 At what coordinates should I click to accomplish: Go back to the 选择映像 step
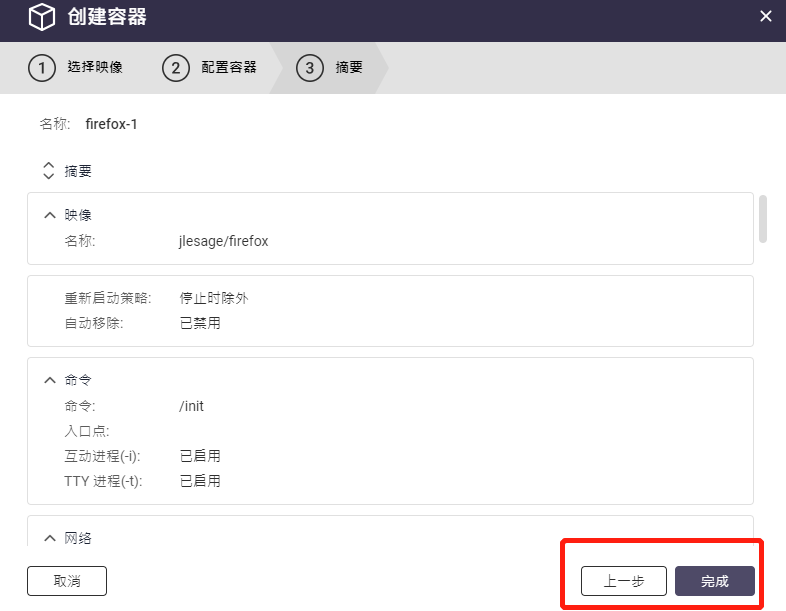[94, 68]
